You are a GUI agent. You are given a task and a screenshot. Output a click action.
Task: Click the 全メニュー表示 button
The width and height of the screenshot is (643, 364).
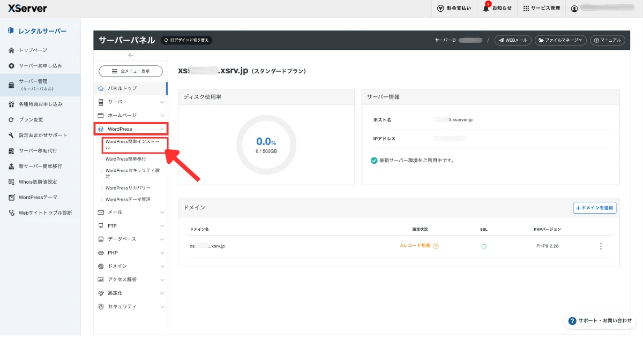pyautogui.click(x=131, y=71)
